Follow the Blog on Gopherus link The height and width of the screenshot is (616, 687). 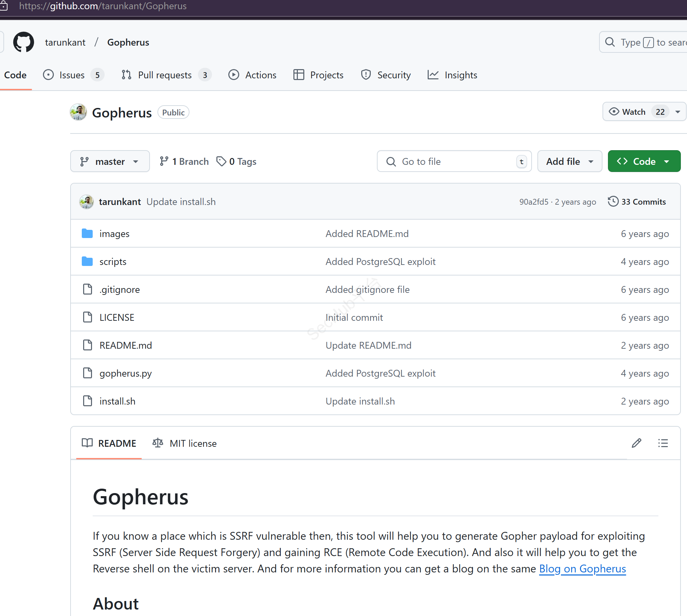[x=582, y=569]
